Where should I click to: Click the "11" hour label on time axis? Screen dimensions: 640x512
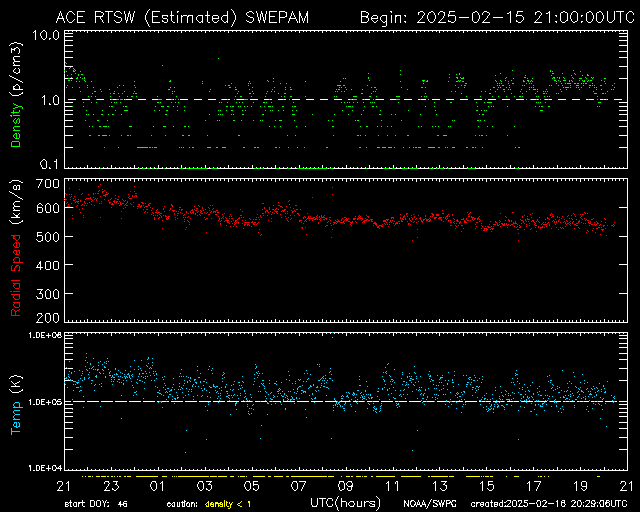(392, 486)
